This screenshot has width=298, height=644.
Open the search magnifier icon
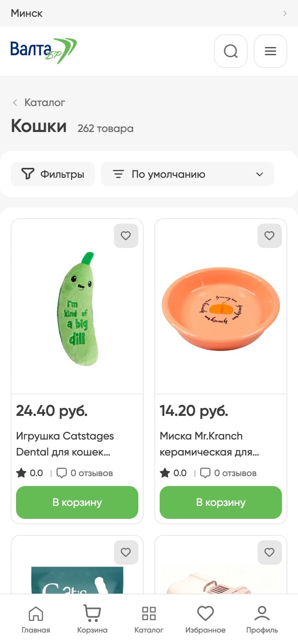[231, 51]
